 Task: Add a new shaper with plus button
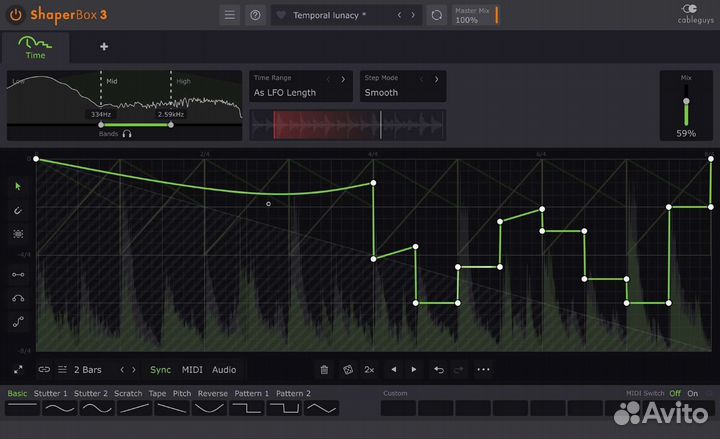tap(104, 46)
